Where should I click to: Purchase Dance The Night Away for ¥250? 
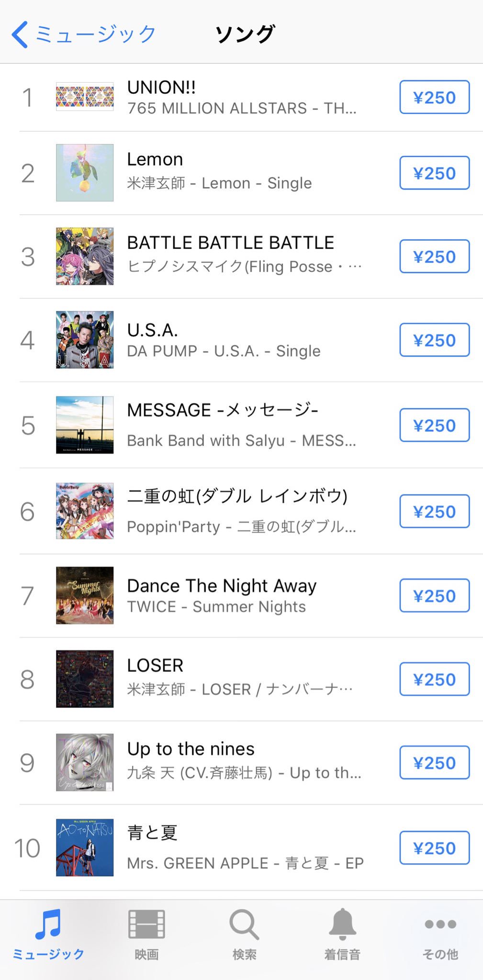click(x=434, y=596)
